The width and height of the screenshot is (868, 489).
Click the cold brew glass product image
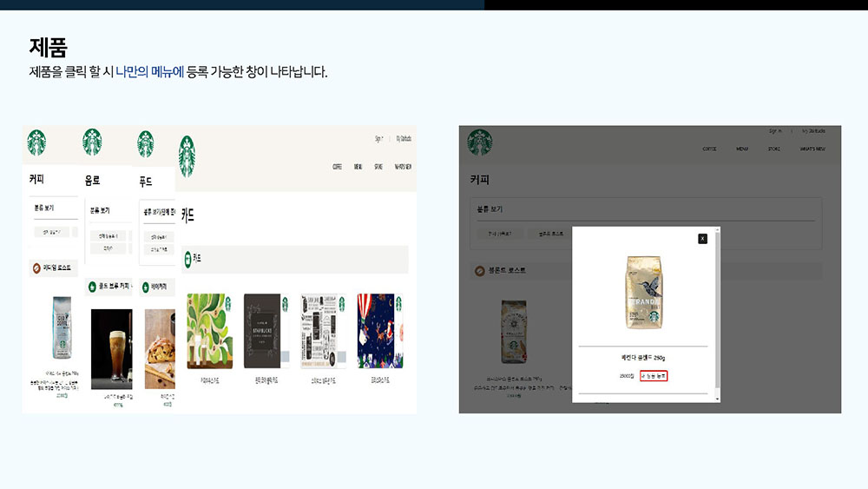(x=112, y=349)
